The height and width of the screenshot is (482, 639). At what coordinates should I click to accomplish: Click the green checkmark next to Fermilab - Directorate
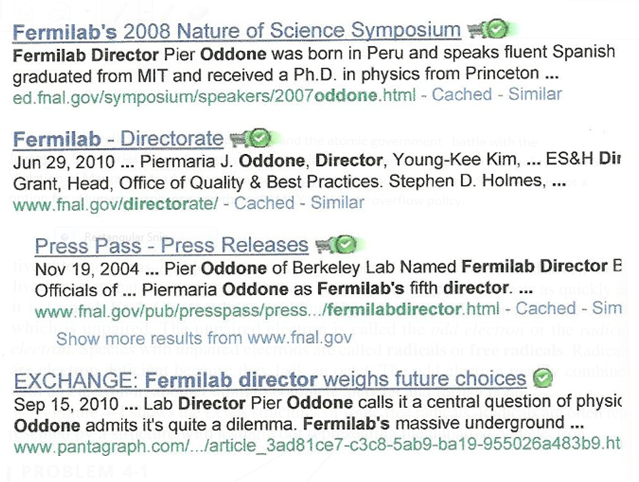tap(259, 138)
